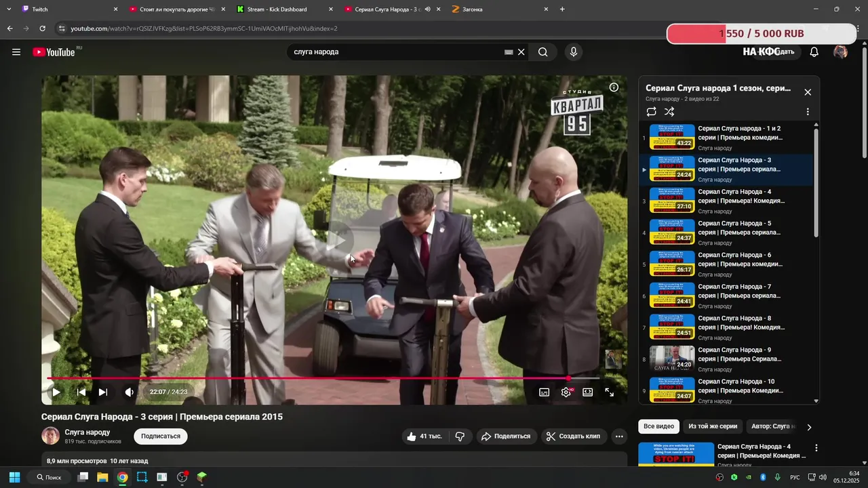Click the progress bar scrubber handle
This screenshot has height=488, width=868.
pos(569,378)
